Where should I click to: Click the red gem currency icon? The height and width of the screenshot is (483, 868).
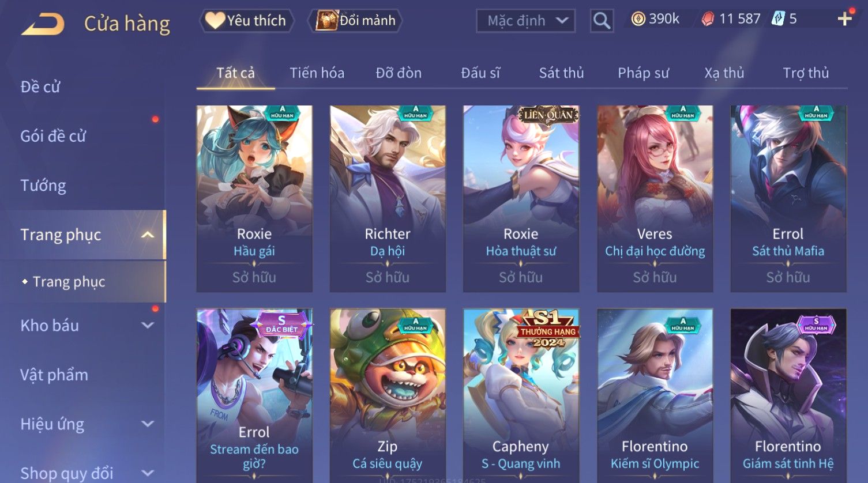pyautogui.click(x=707, y=19)
